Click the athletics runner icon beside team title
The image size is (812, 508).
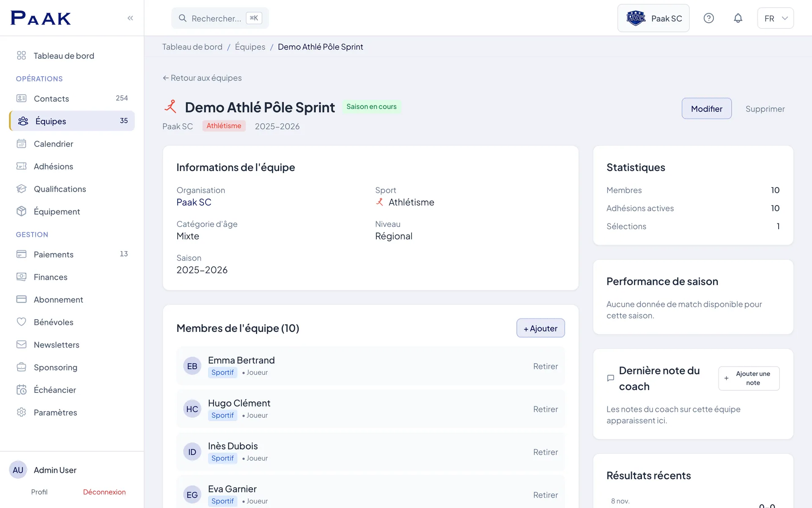170,106
